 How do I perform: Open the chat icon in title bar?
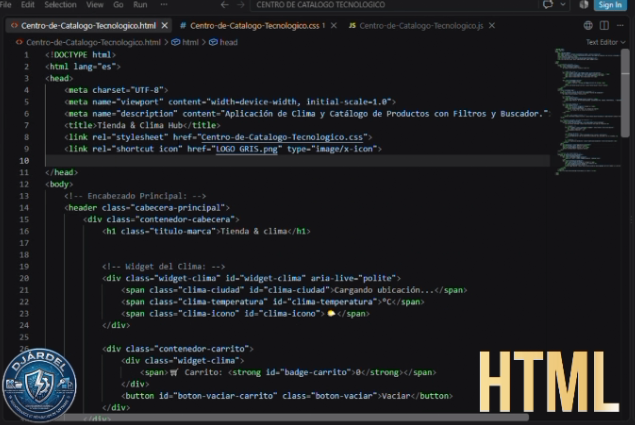click(x=548, y=5)
